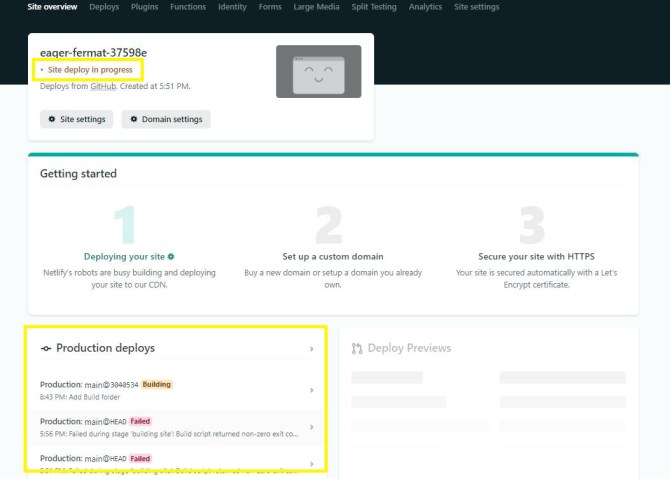This screenshot has height=479, width=670.
Task: Open the 5:56 PM failed production deploy
Action: 176,427
